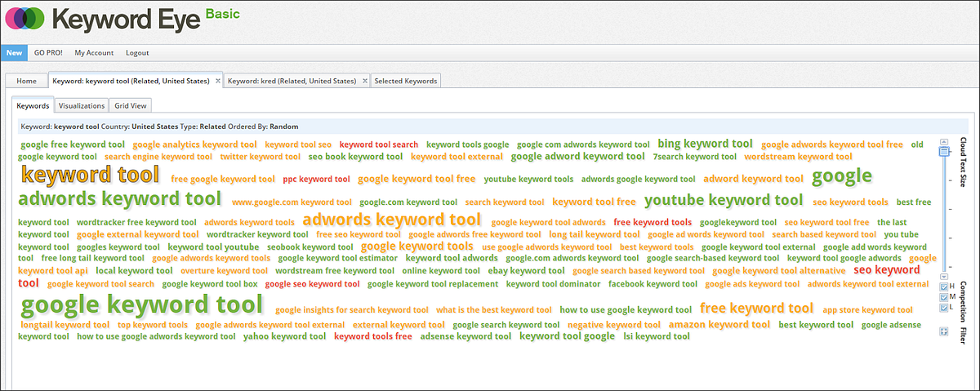Click keyword 'long tail keyword tool'
Screen dimensions: 980x391
point(595,234)
